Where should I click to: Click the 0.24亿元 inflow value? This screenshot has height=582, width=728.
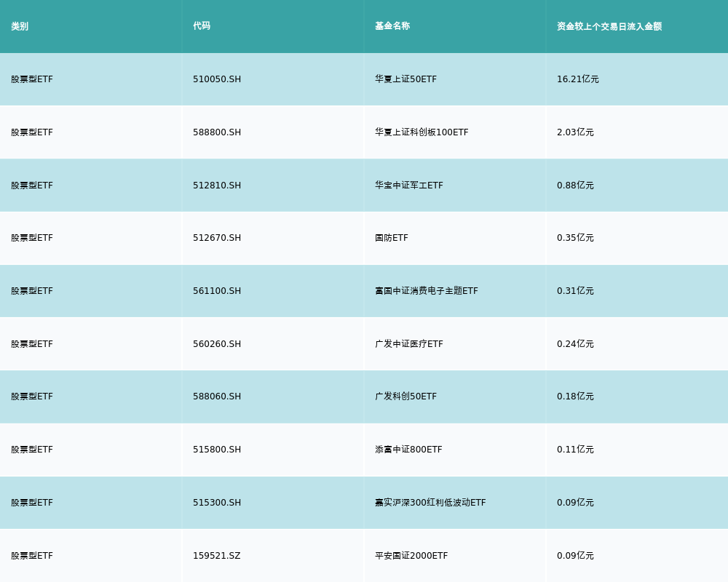click(575, 344)
